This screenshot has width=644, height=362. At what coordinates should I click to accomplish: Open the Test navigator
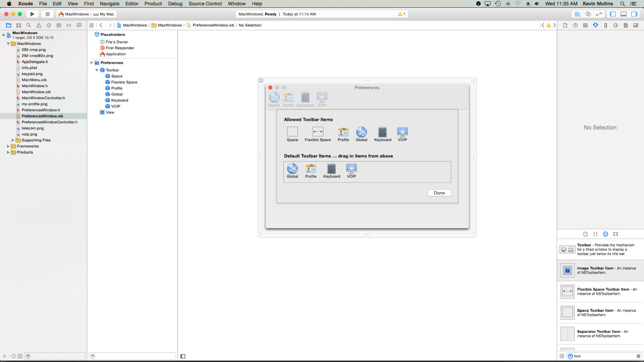(x=49, y=25)
